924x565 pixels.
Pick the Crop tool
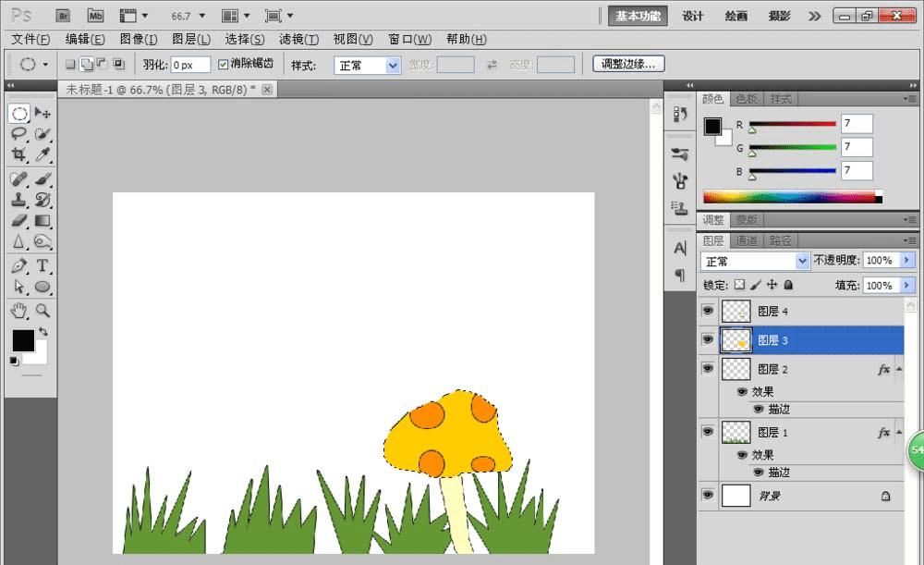point(18,155)
